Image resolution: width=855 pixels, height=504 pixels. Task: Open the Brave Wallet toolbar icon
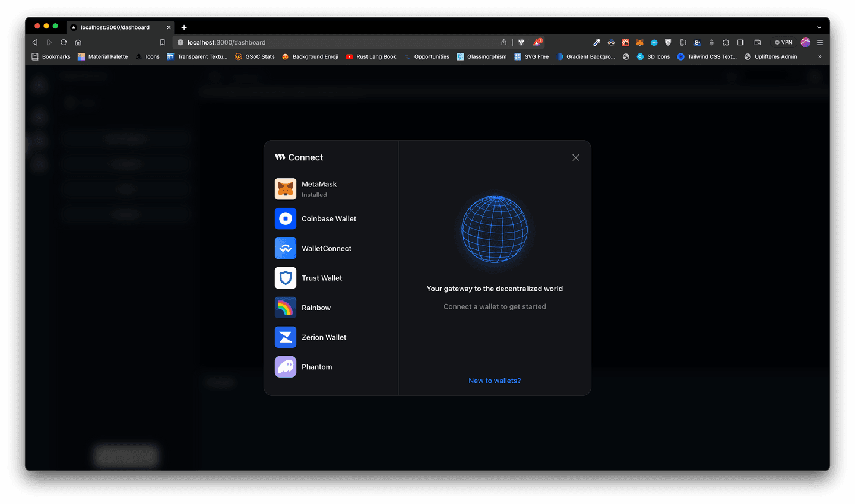pyautogui.click(x=758, y=42)
